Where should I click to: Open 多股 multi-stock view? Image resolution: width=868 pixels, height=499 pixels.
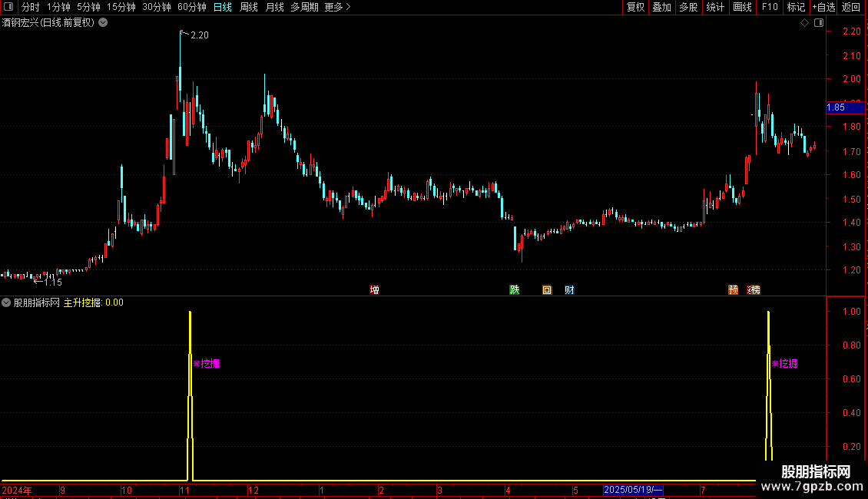pyautogui.click(x=688, y=7)
